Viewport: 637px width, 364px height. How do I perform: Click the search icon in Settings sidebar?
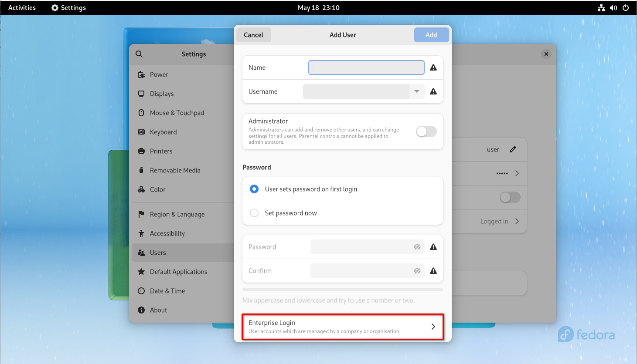coord(139,54)
